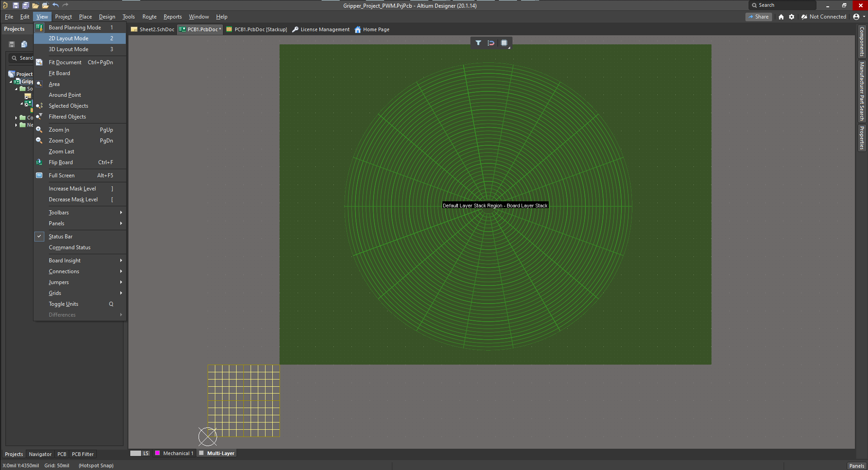The height and width of the screenshot is (470, 868).
Task: Click the Altium logo icon
Action: pyautogui.click(x=5, y=5)
